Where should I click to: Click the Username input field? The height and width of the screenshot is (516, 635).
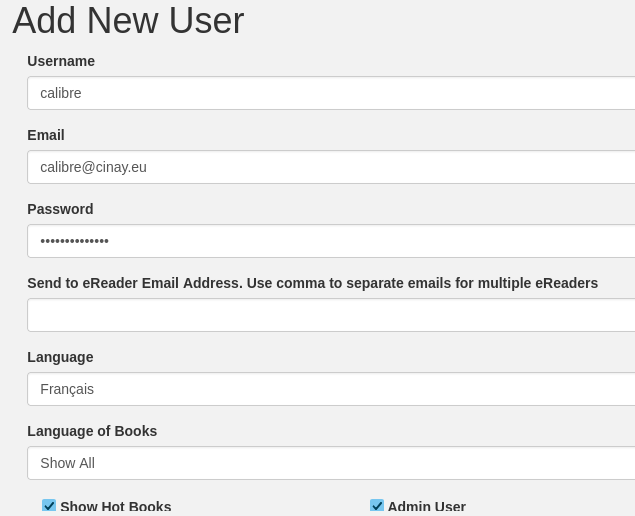[x=330, y=93]
